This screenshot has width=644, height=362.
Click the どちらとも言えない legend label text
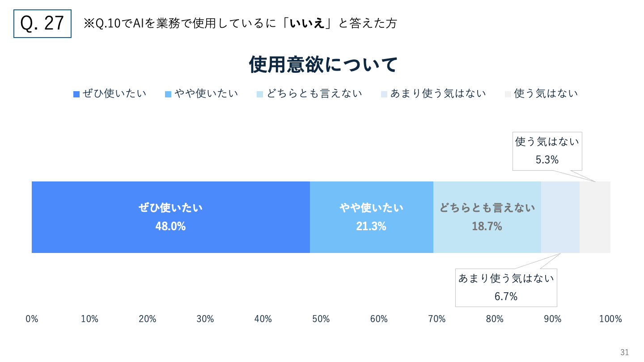coord(314,94)
